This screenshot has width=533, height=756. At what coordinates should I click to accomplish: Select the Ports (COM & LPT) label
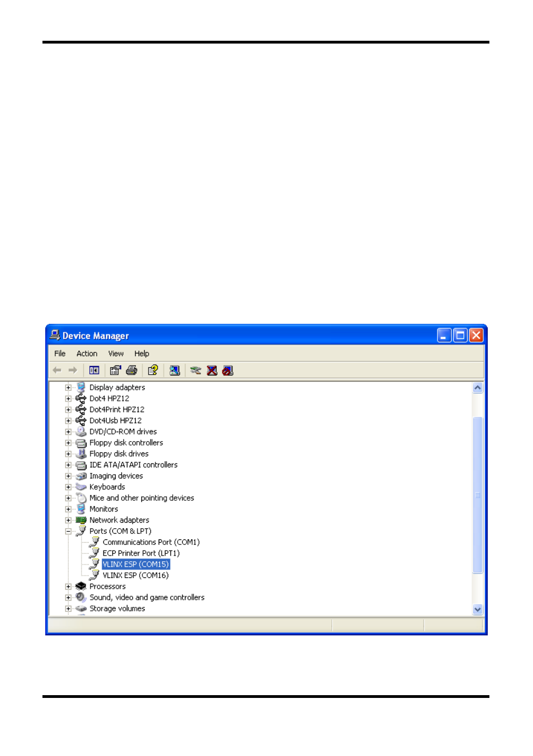tap(120, 531)
